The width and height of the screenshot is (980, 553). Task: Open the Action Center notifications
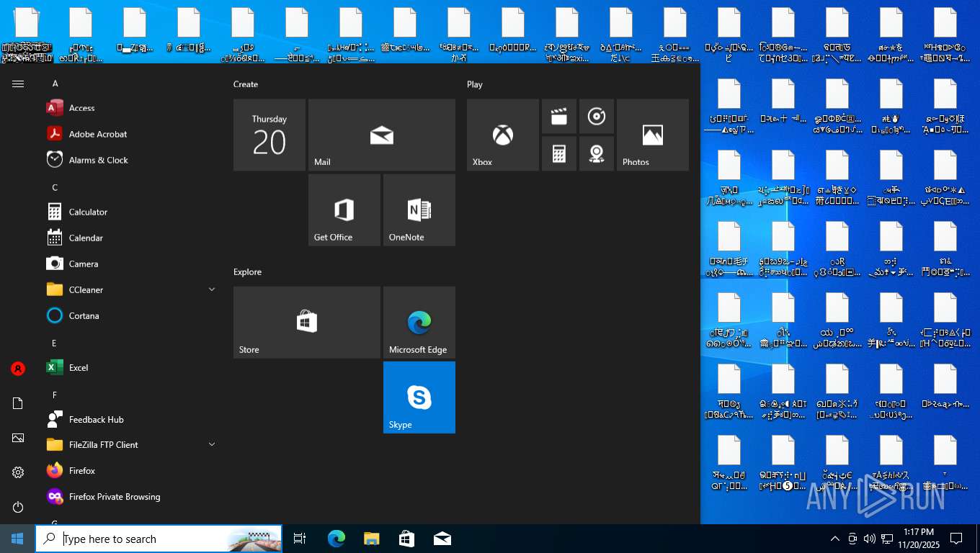click(956, 539)
